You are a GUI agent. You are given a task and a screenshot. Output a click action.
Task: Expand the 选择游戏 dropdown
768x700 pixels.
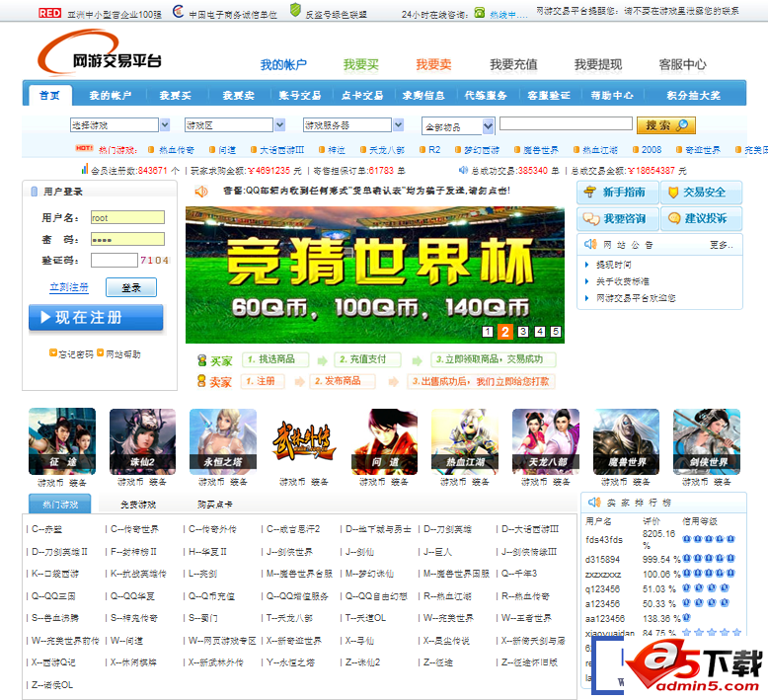pyautogui.click(x=165, y=125)
